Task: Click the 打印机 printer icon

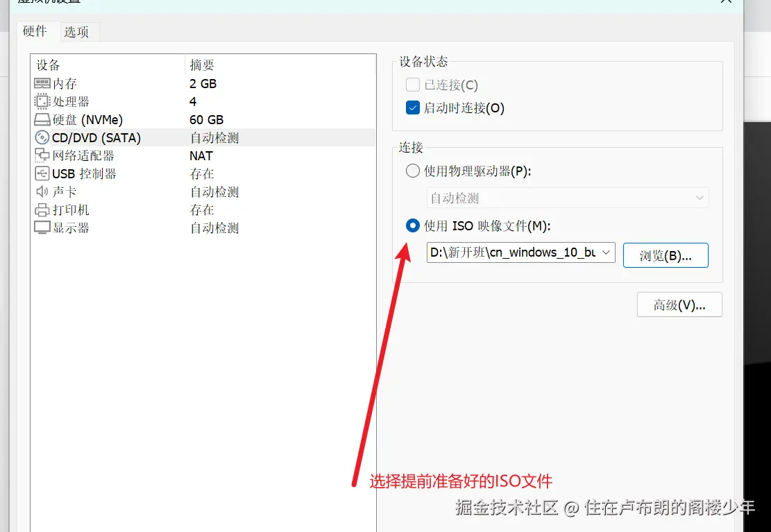Action: click(x=42, y=210)
